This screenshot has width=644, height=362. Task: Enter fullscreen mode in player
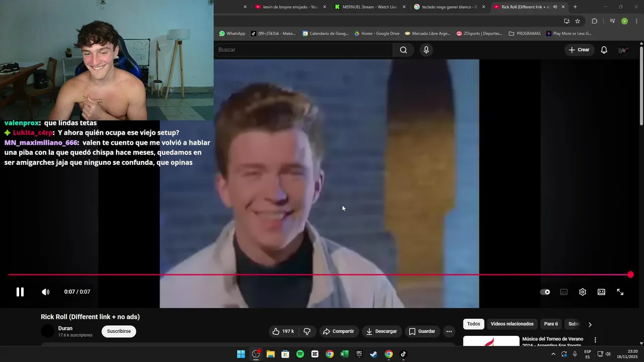[x=620, y=292]
